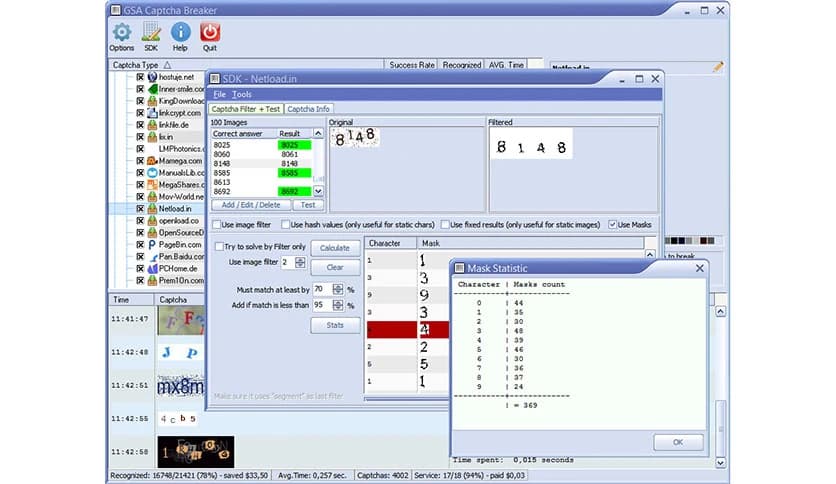Close the Mask Statistic dialog
The width and height of the screenshot is (836, 484).
pos(700,268)
